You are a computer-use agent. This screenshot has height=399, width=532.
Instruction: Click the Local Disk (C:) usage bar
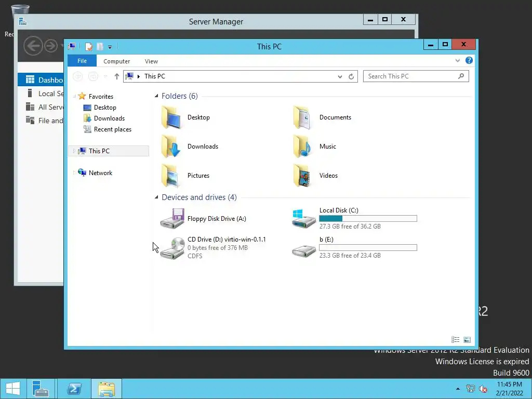click(x=368, y=219)
